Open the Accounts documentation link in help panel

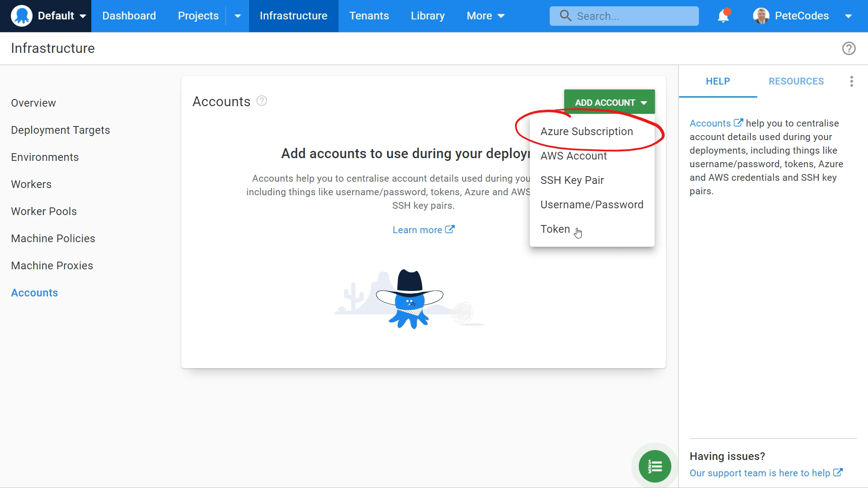pyautogui.click(x=716, y=123)
